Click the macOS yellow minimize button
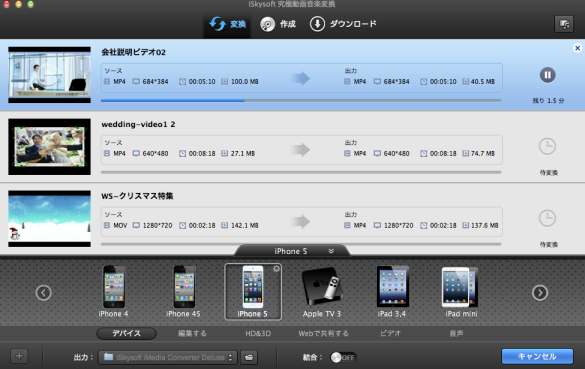 tap(18, 4)
